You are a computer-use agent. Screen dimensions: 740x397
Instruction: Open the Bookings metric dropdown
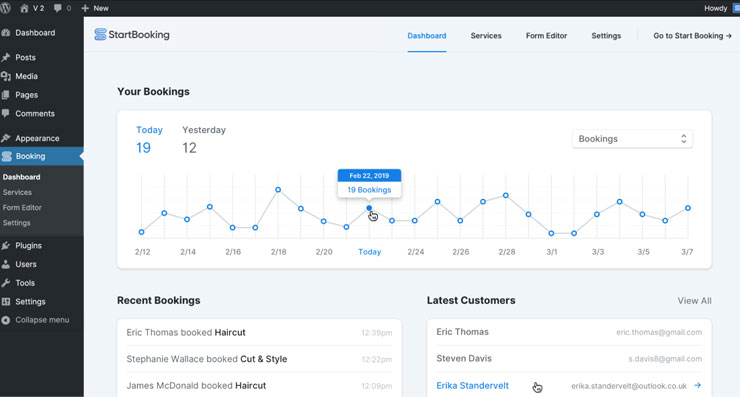tap(632, 139)
